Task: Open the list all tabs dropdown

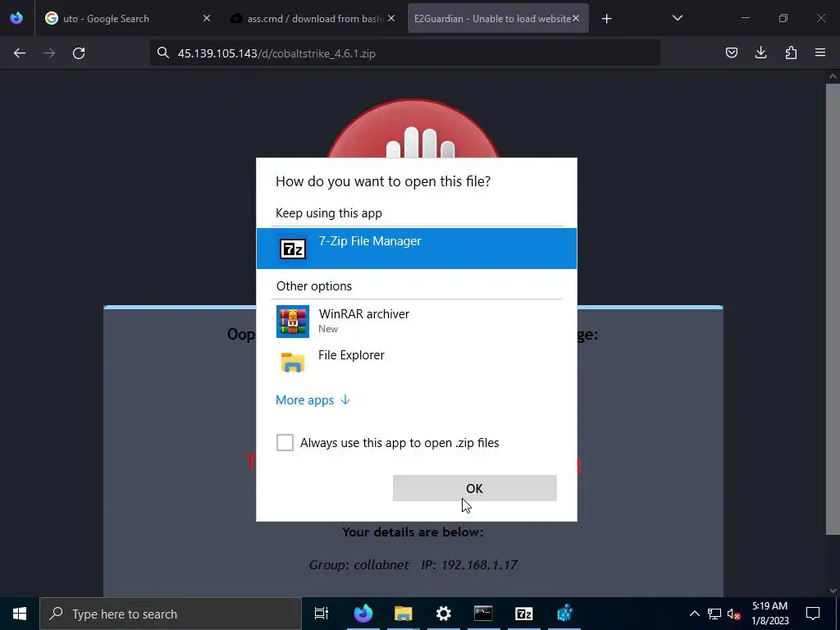Action: pos(677,19)
